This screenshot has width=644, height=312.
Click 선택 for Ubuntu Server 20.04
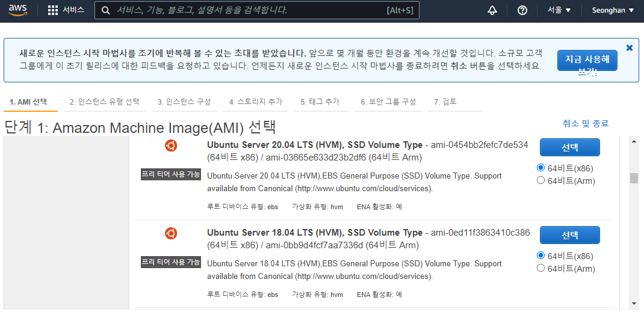(569, 147)
